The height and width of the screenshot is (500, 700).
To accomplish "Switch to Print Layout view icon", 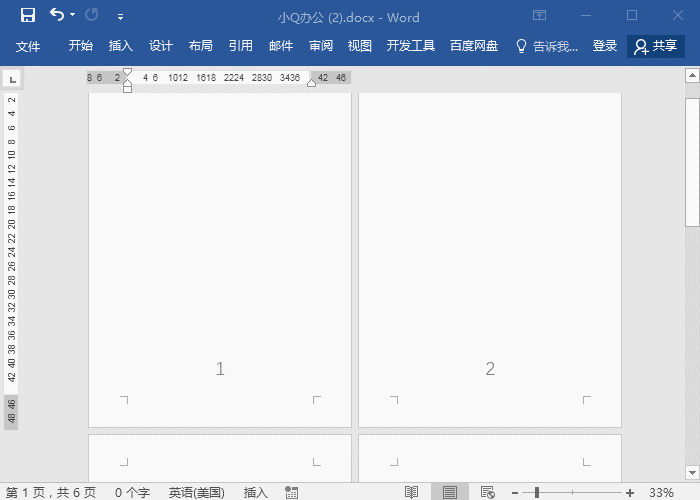I will (450, 492).
